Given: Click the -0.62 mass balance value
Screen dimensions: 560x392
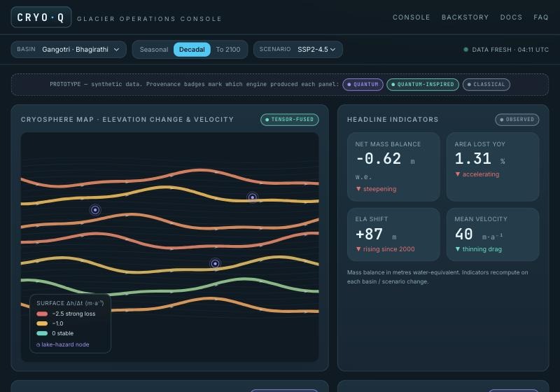Looking at the screenshot, I should tap(379, 158).
